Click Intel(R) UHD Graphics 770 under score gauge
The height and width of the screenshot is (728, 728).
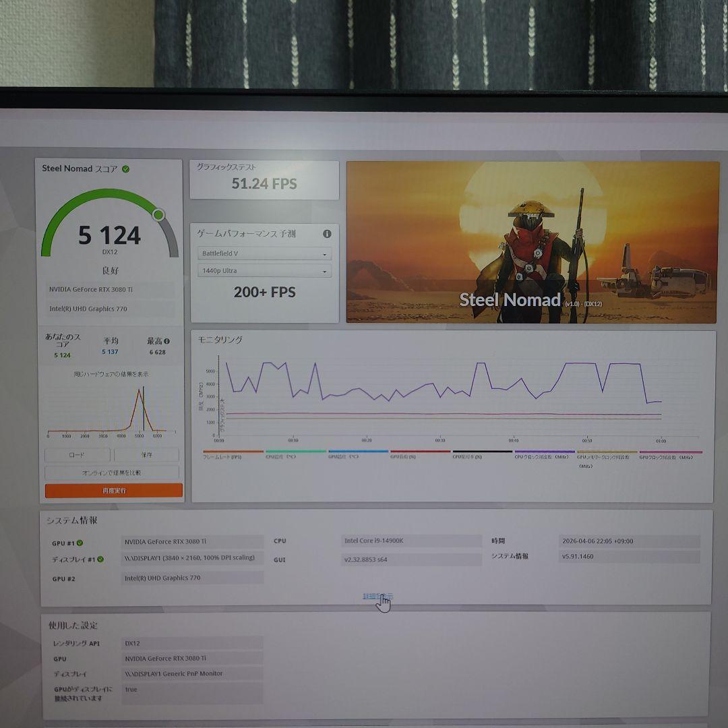coord(111,309)
